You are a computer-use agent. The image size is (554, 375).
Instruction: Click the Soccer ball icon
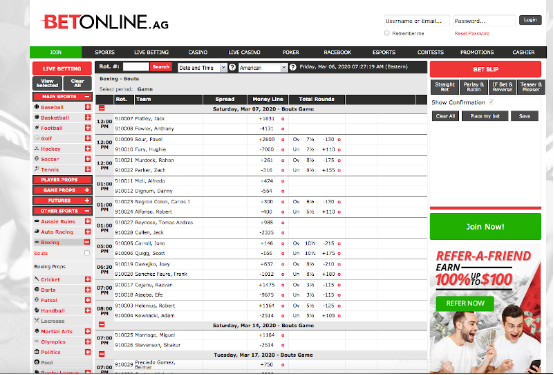coord(36,159)
